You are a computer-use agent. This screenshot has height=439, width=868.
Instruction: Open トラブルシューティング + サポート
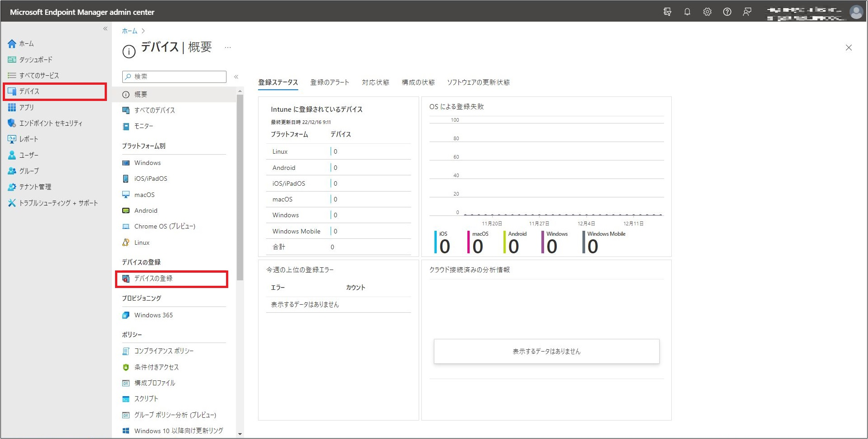tap(53, 203)
